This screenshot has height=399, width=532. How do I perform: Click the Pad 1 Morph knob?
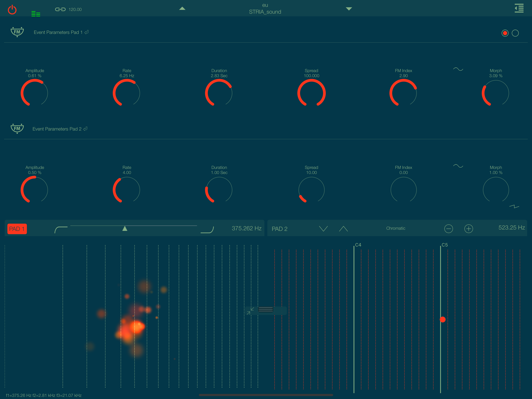pyautogui.click(x=495, y=93)
